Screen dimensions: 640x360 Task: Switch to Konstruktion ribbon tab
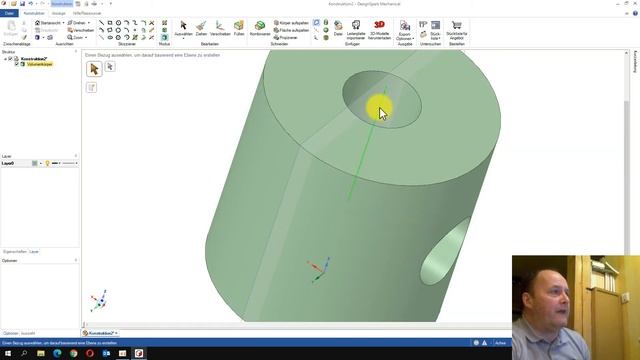(x=34, y=13)
